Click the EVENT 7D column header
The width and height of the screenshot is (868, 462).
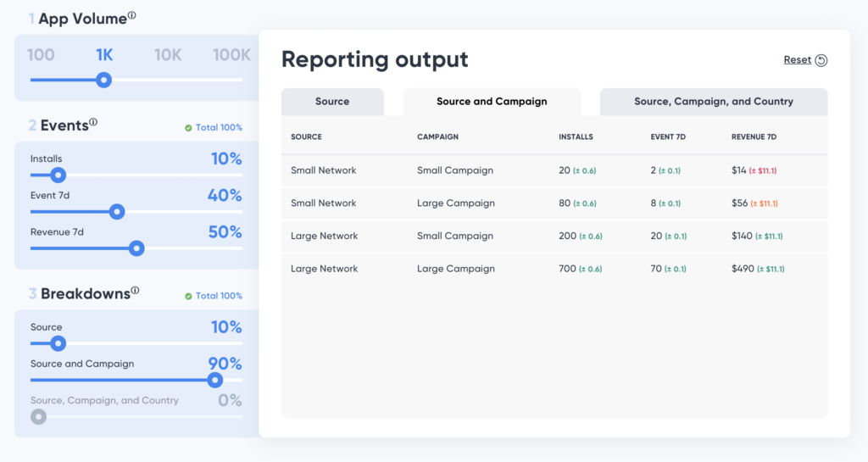click(668, 136)
